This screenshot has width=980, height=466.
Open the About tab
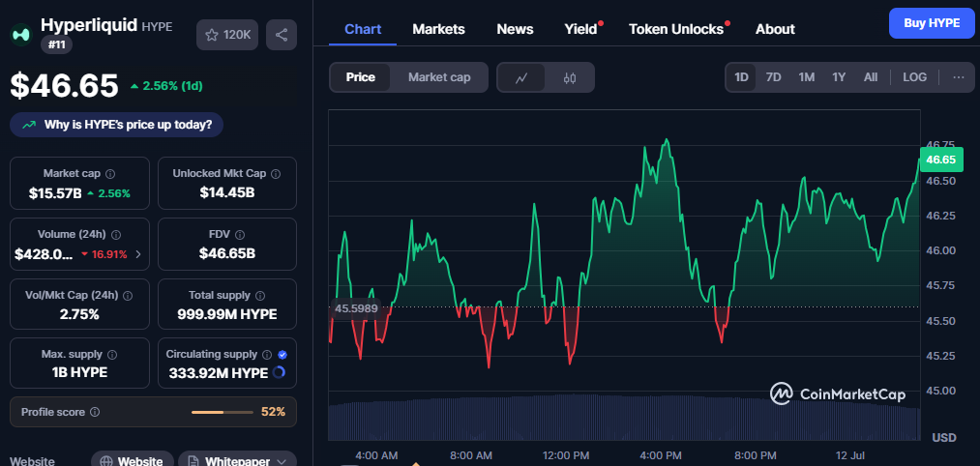775,29
